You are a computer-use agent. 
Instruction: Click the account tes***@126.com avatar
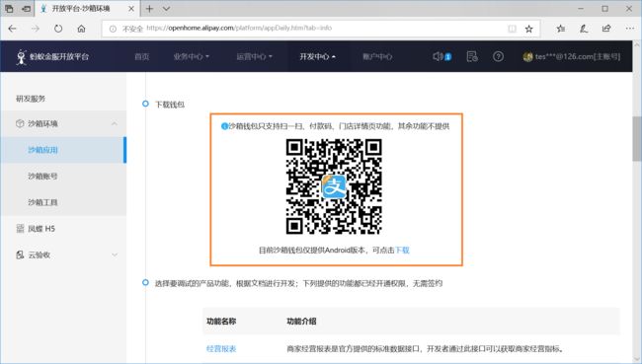[527, 57]
